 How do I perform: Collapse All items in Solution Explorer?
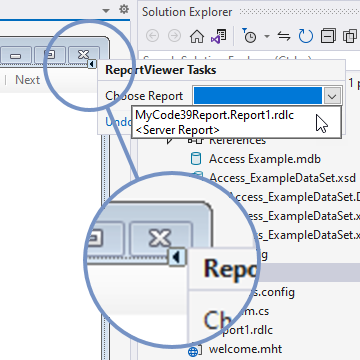click(328, 36)
